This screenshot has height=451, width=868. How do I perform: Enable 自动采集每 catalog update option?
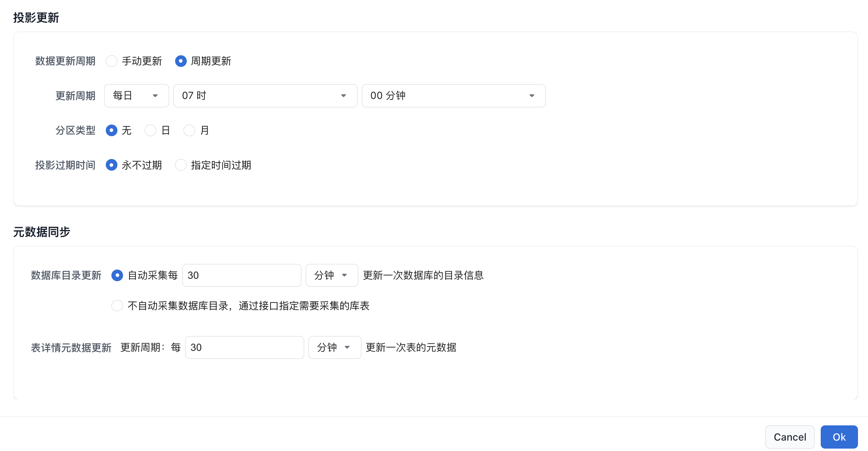117,276
